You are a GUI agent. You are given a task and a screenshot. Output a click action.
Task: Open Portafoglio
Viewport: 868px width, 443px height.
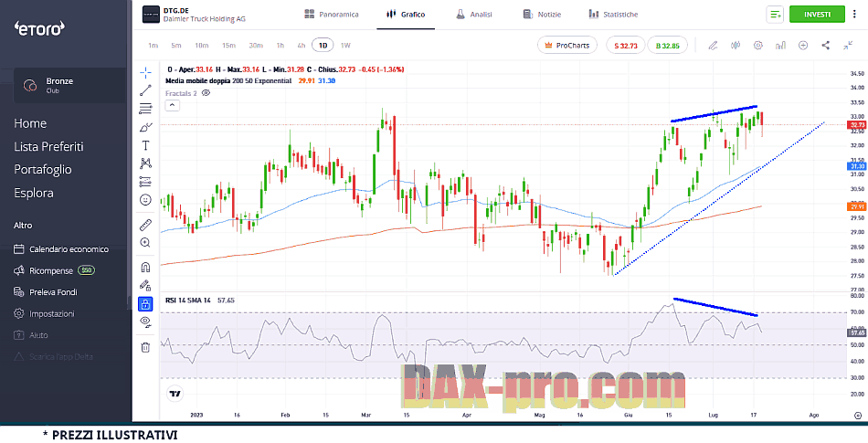43,170
